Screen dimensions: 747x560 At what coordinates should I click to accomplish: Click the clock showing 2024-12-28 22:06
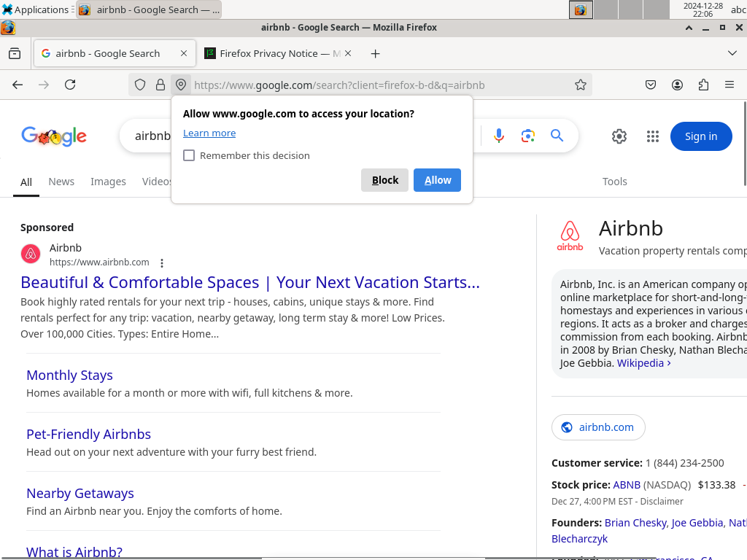(x=703, y=9)
